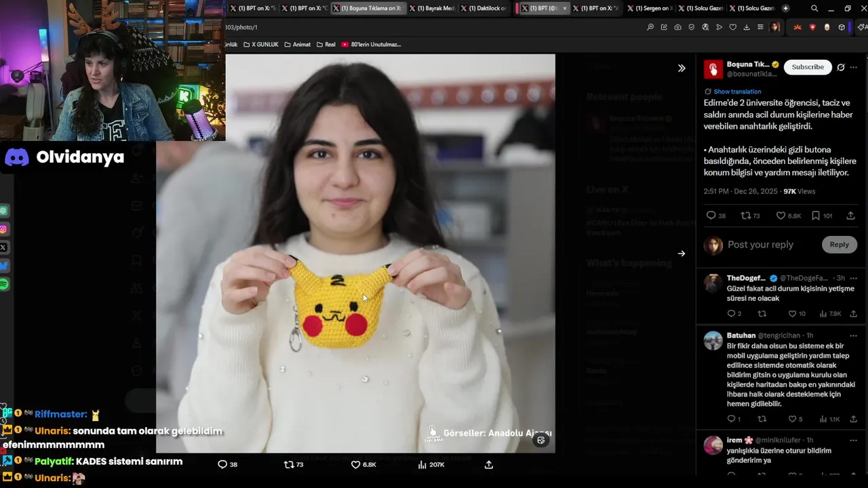Open a new browser tab
Viewport: 868px width, 488px height.
click(785, 8)
